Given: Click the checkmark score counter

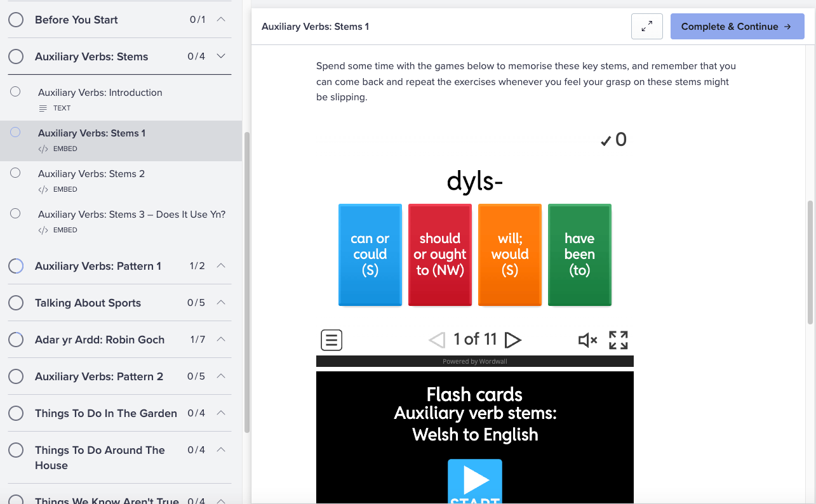Looking at the screenshot, I should (613, 140).
